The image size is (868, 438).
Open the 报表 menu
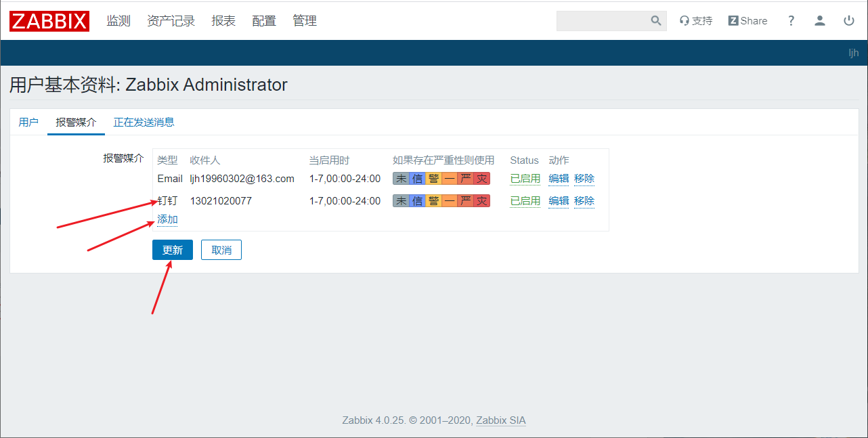pos(223,21)
